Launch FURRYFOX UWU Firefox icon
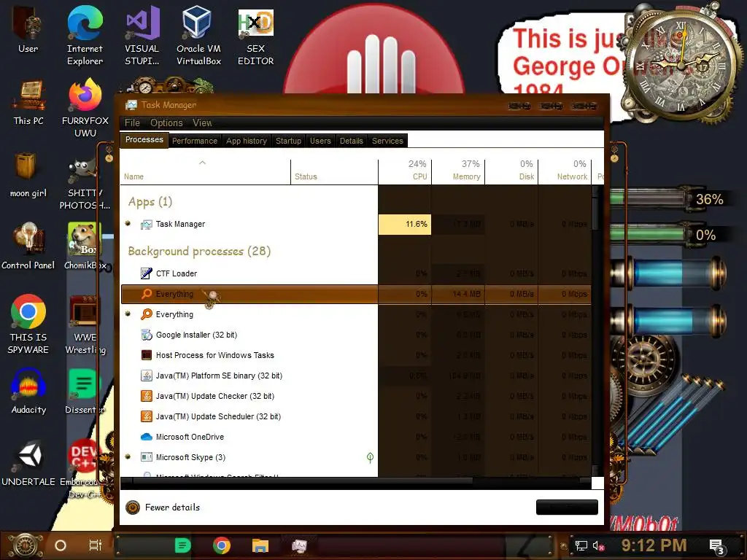 (x=85, y=108)
